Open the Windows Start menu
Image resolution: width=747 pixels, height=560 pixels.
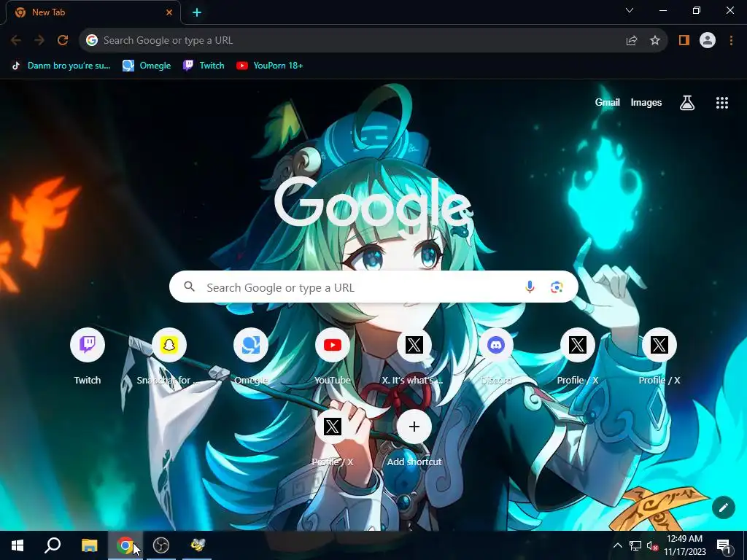(18, 545)
